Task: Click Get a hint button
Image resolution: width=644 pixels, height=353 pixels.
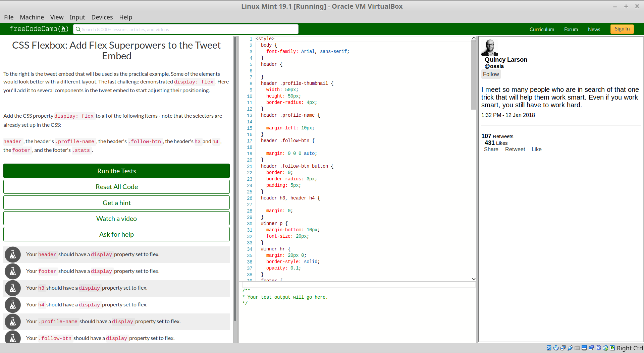Action: (x=116, y=203)
